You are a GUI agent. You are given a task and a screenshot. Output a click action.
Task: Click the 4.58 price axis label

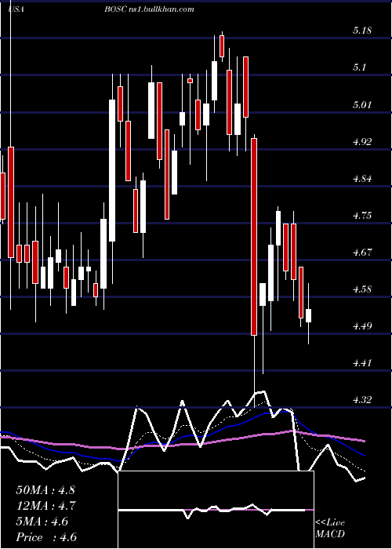point(362,289)
